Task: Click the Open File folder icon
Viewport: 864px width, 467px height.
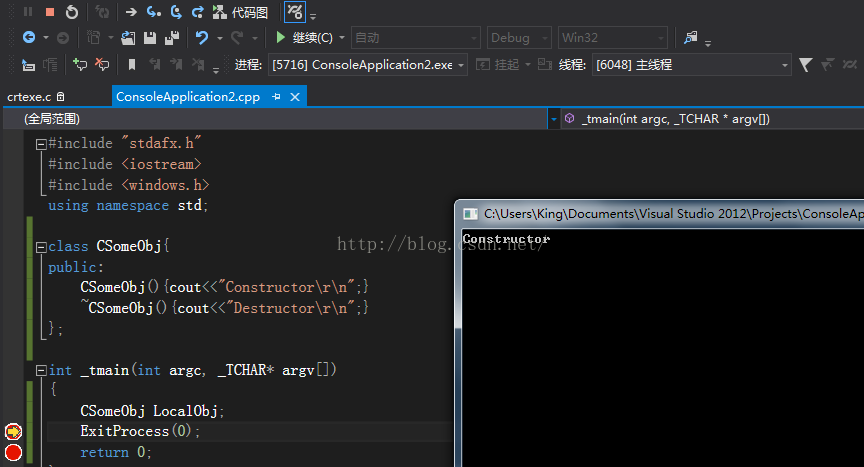Action: 128,37
